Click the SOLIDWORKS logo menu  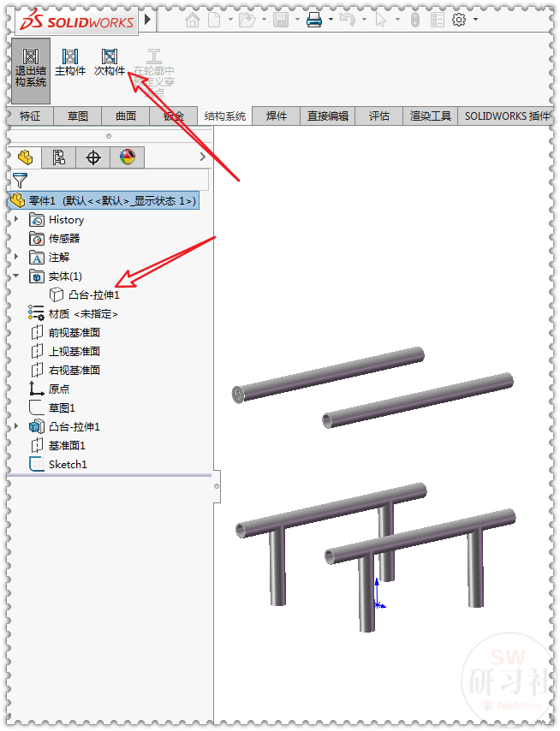point(77,21)
